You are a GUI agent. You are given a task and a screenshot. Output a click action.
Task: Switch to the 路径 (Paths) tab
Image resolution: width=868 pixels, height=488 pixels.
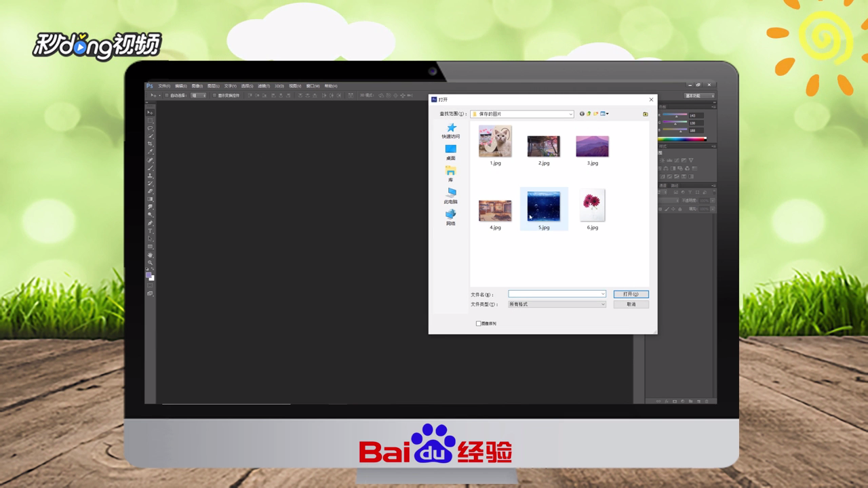(x=674, y=185)
